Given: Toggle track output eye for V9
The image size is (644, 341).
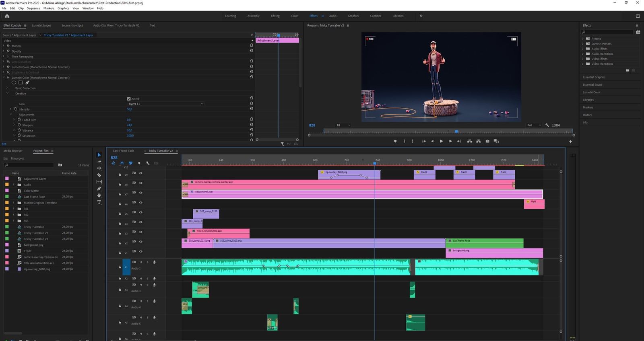Looking at the screenshot, I should coord(141,173).
